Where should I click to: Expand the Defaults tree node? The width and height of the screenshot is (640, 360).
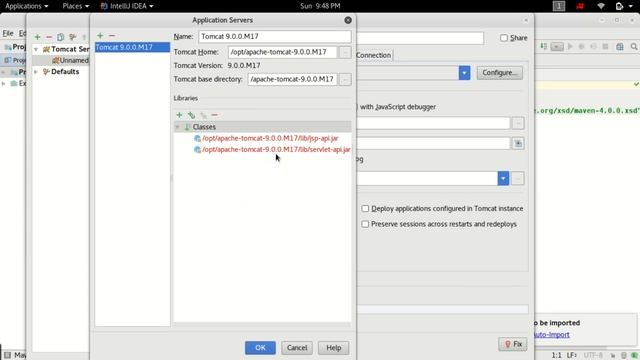(36, 72)
